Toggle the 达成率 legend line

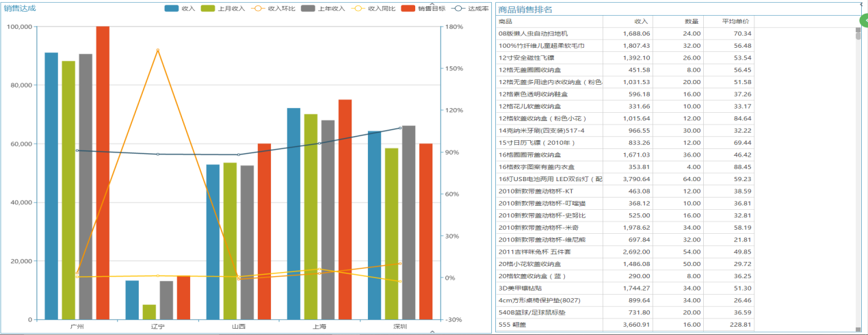469,8
